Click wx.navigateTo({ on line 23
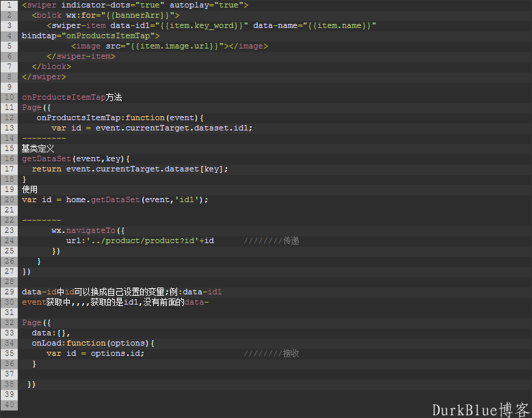Image resolution: width=532 pixels, height=418 pixels. click(88, 231)
